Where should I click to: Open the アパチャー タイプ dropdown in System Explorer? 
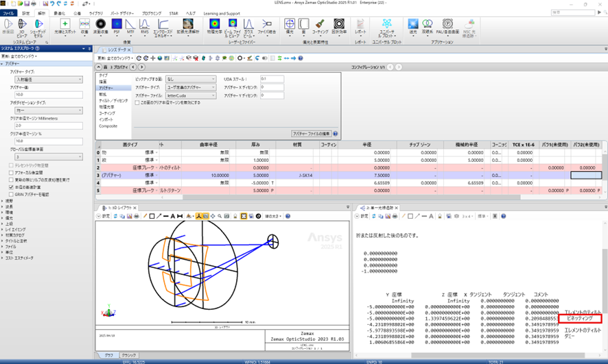49,80
